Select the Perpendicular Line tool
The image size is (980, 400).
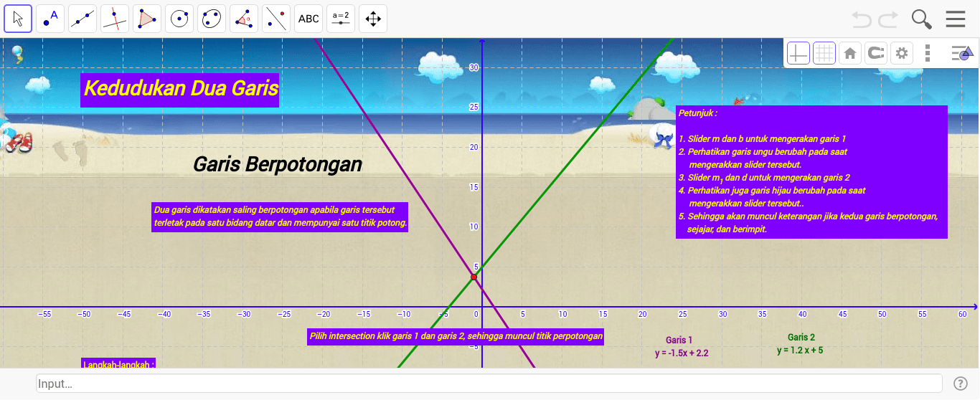point(115,19)
